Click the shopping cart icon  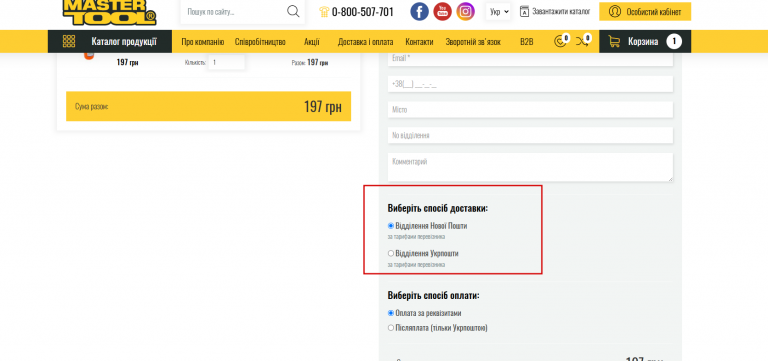(614, 42)
